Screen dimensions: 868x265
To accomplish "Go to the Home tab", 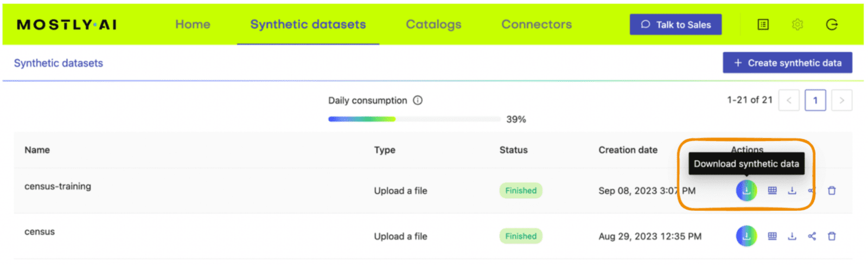I will [193, 24].
